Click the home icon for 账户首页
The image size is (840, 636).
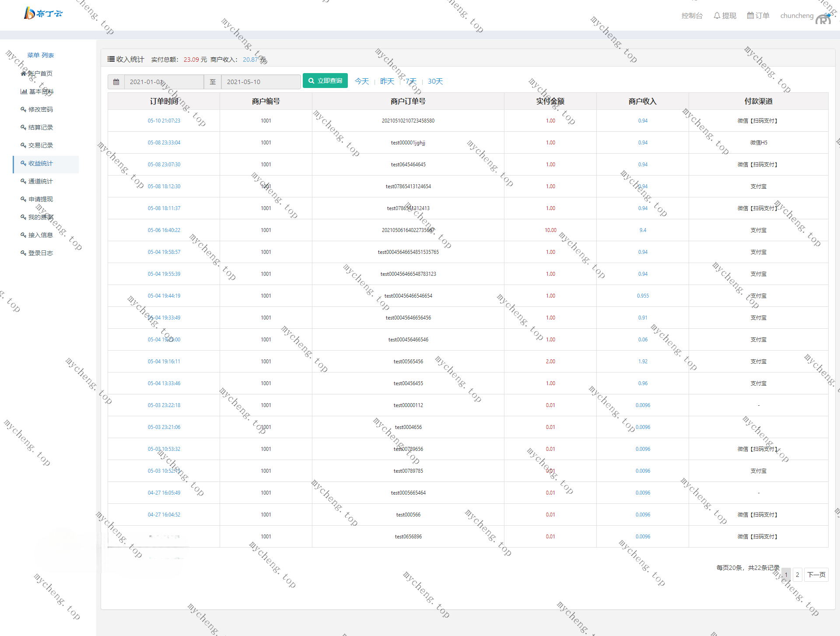click(x=23, y=74)
